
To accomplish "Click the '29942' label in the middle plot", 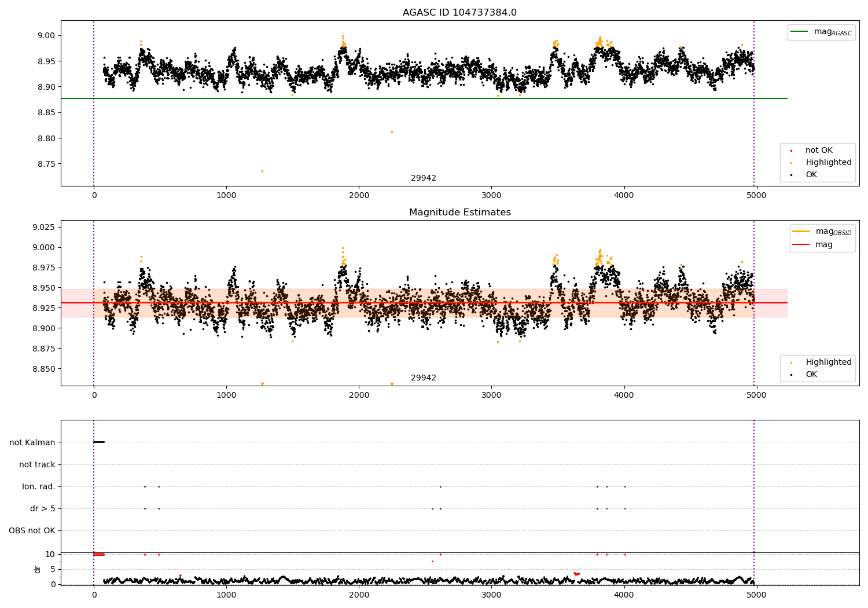I will tap(424, 378).
